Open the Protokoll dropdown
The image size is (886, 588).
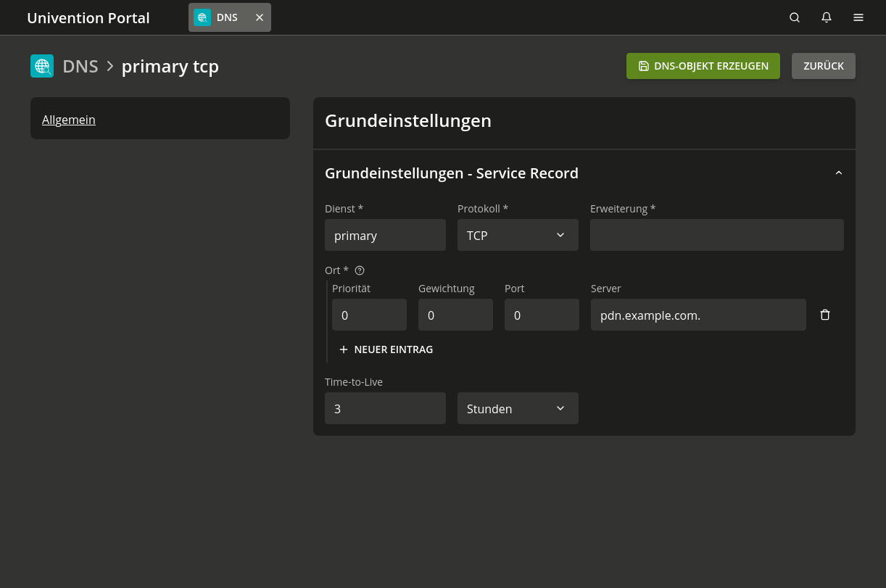(x=518, y=235)
